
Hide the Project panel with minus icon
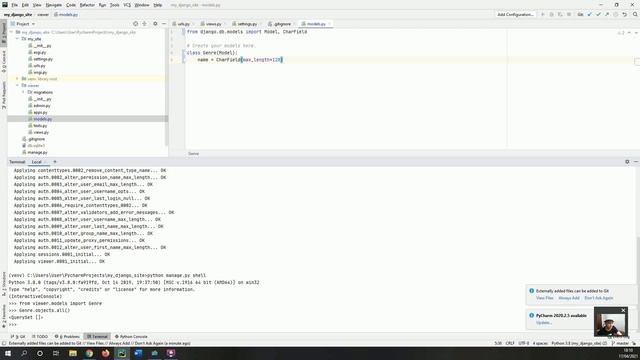click(164, 24)
